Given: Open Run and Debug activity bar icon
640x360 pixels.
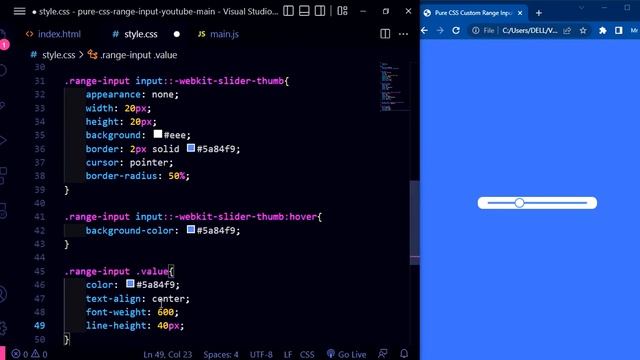Looking at the screenshot, I should pos(3,141).
